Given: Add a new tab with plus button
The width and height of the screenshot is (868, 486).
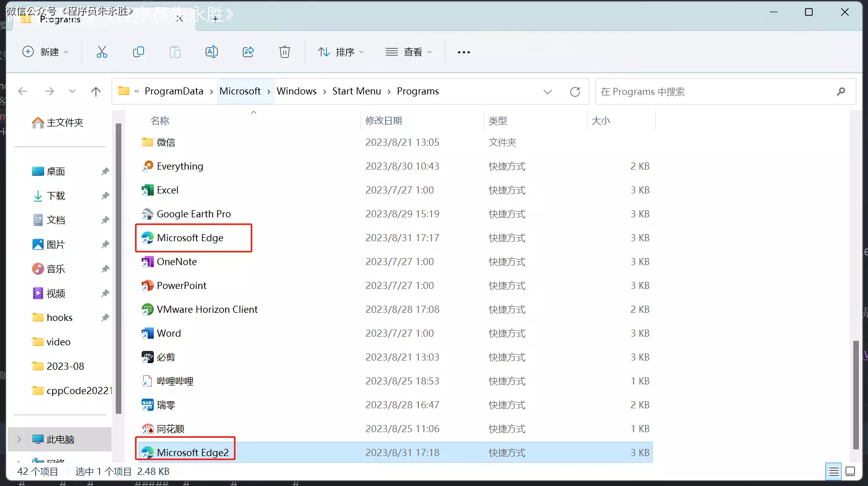Looking at the screenshot, I should pyautogui.click(x=215, y=19).
